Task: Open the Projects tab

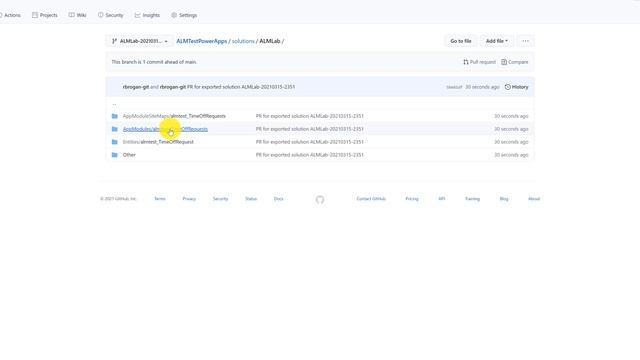Action: point(44,15)
